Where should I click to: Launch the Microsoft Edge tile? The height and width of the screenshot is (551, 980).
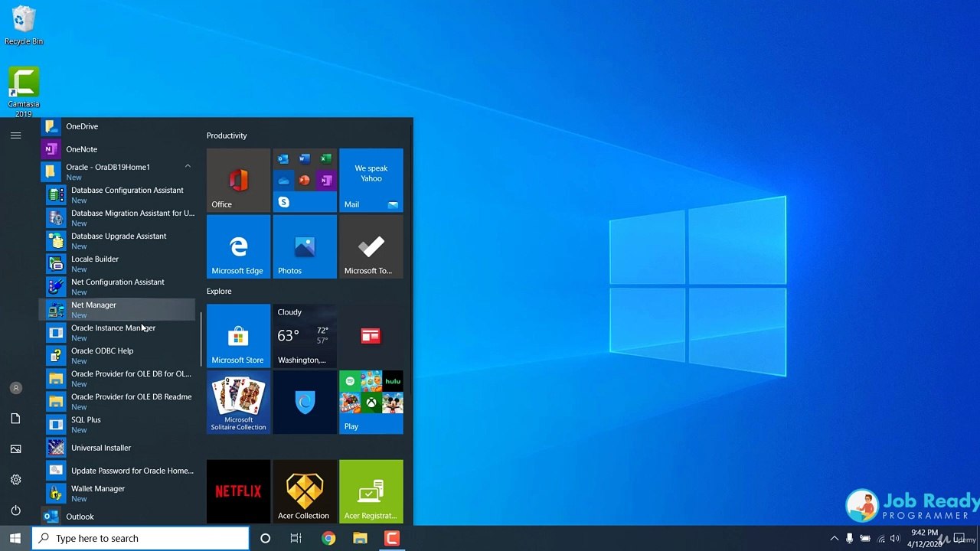pos(238,246)
